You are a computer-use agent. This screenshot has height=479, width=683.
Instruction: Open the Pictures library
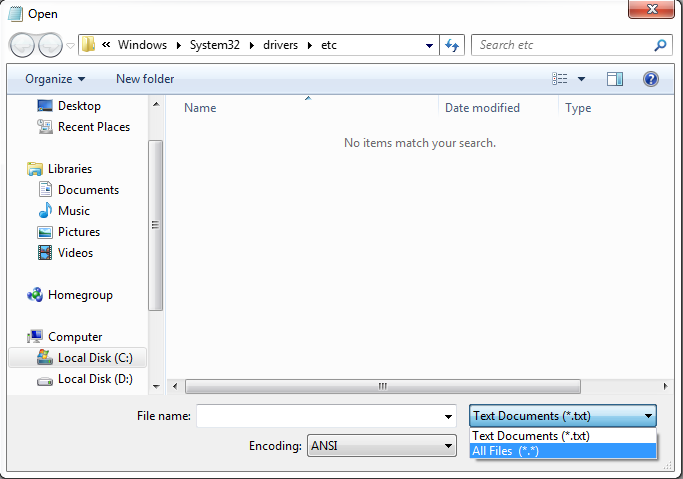(79, 232)
